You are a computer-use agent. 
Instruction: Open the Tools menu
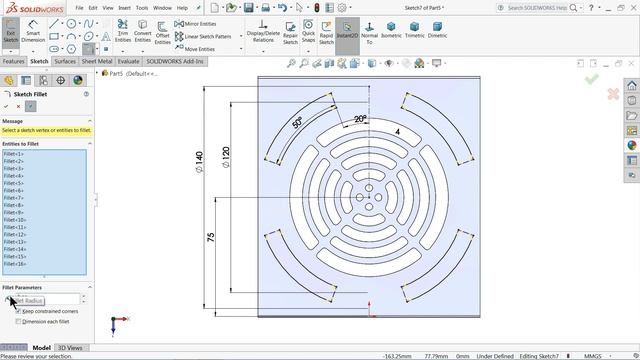[x=142, y=8]
